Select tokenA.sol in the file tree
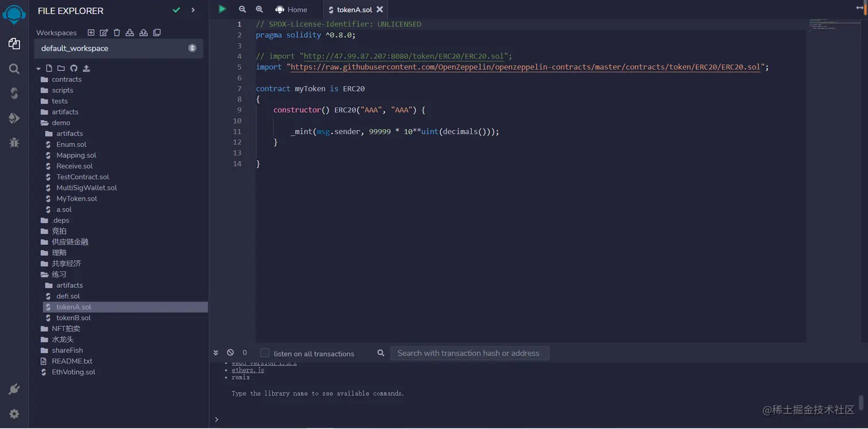868x429 pixels. point(125,307)
